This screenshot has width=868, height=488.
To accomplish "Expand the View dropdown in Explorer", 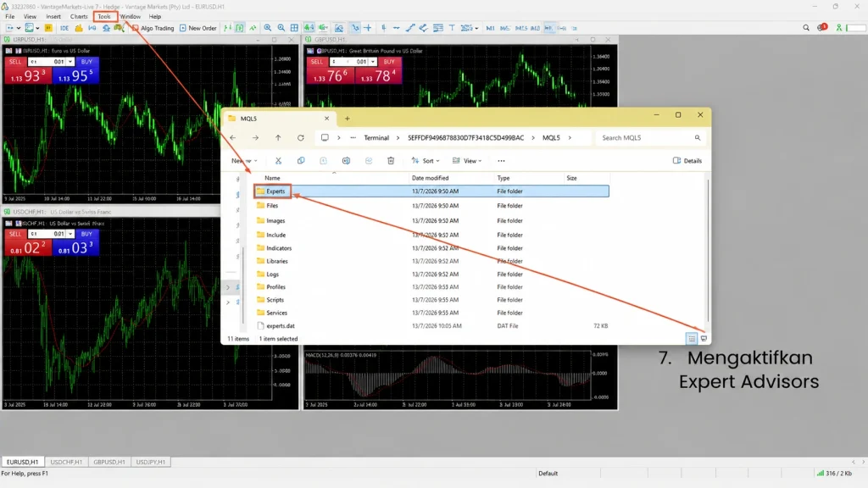I will pos(467,161).
